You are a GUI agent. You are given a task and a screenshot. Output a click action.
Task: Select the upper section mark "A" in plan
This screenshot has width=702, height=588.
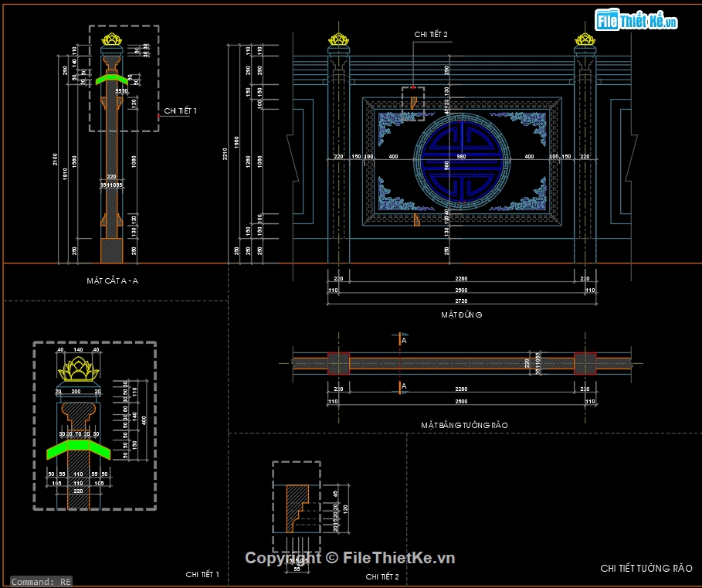[404, 341]
